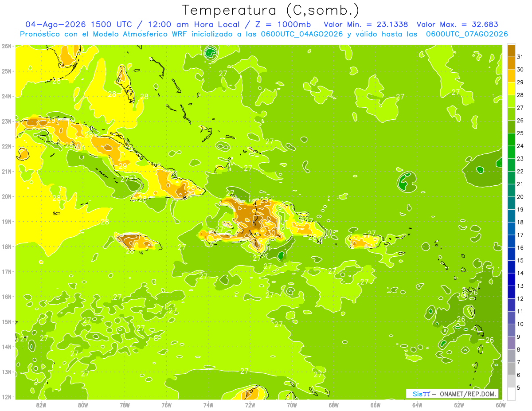Click the legend scale value '5'
This screenshot has width=532, height=411.
click(519, 388)
